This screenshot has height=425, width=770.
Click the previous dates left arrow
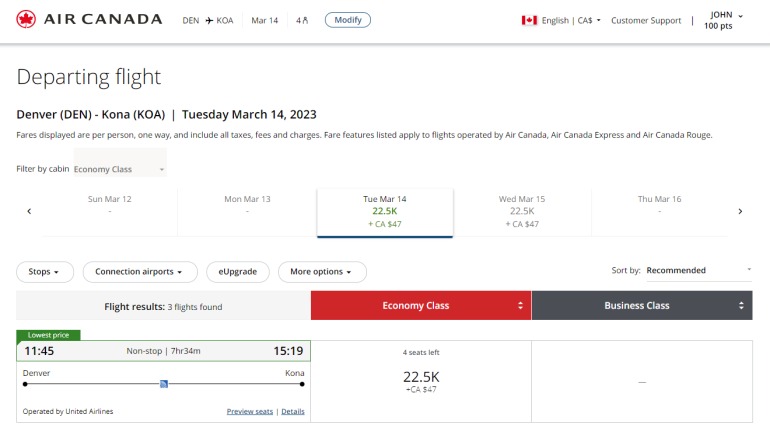click(29, 211)
